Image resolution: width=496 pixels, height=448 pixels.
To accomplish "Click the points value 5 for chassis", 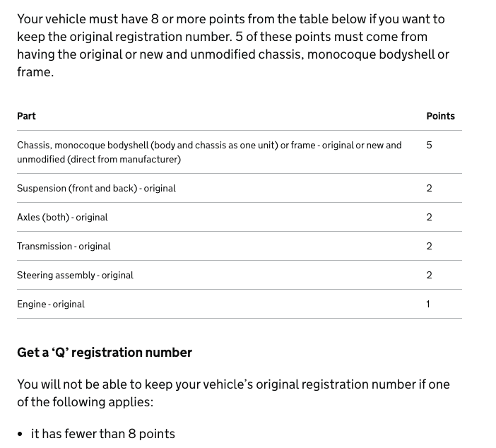I will pyautogui.click(x=430, y=146).
